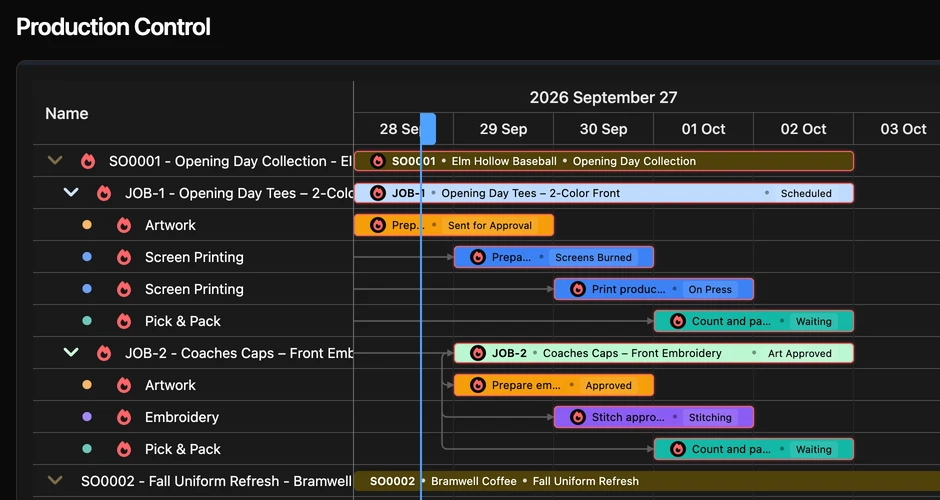
Task: Click flame icon inside SO0001 timeline bar
Action: pos(378,161)
